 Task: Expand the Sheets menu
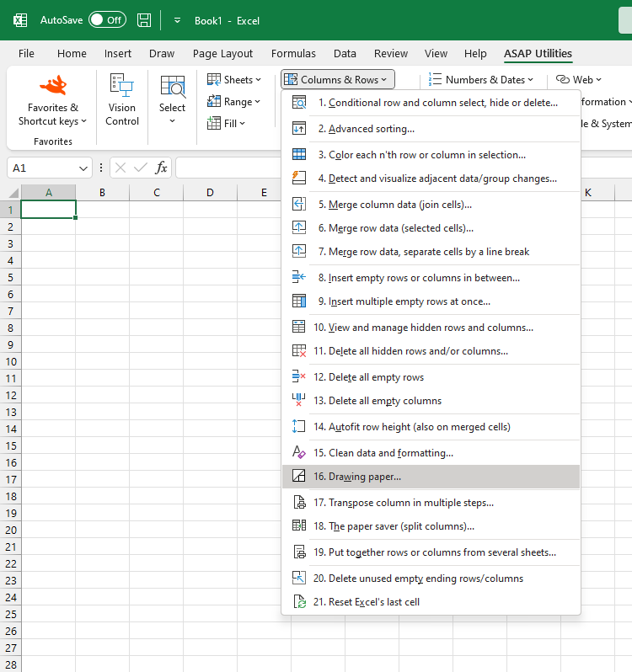click(x=234, y=80)
